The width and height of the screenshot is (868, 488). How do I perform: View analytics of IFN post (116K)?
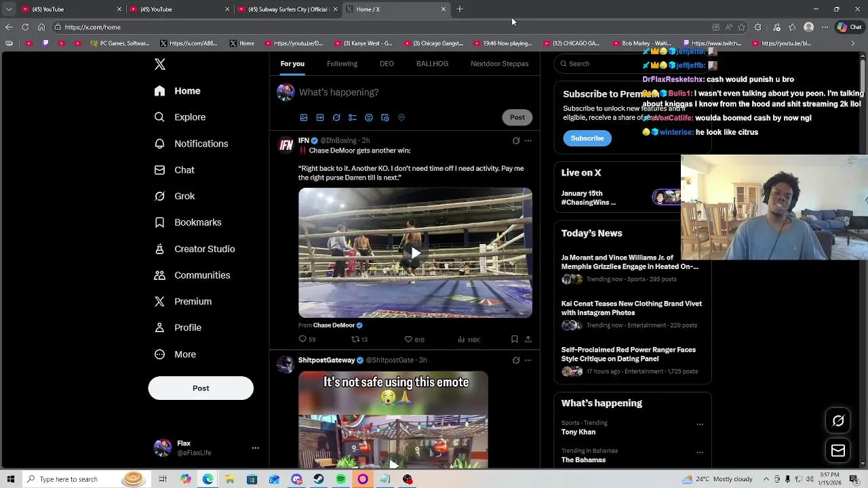pyautogui.click(x=469, y=340)
